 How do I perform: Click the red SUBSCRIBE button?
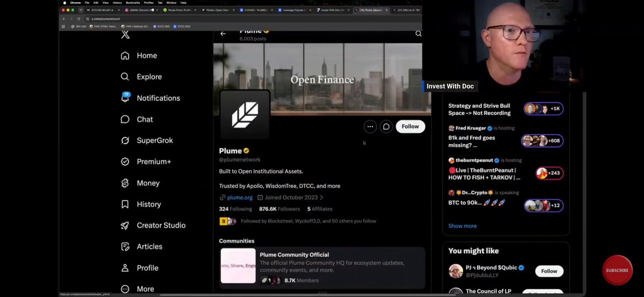(617, 270)
